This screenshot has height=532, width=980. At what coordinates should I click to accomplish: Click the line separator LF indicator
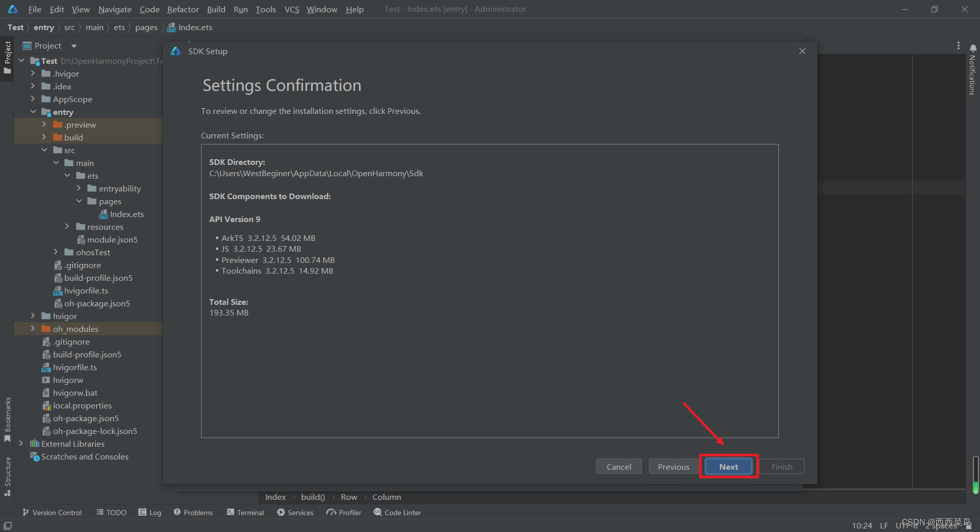(884, 525)
